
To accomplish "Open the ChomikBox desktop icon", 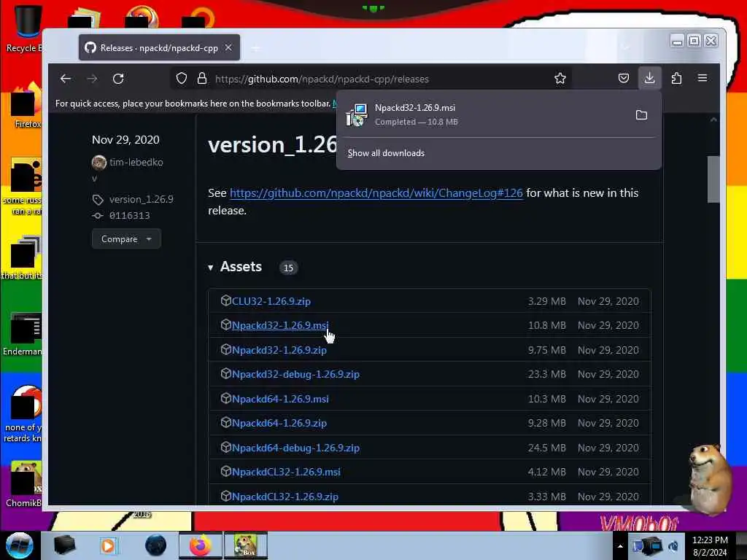I will pyautogui.click(x=24, y=484).
